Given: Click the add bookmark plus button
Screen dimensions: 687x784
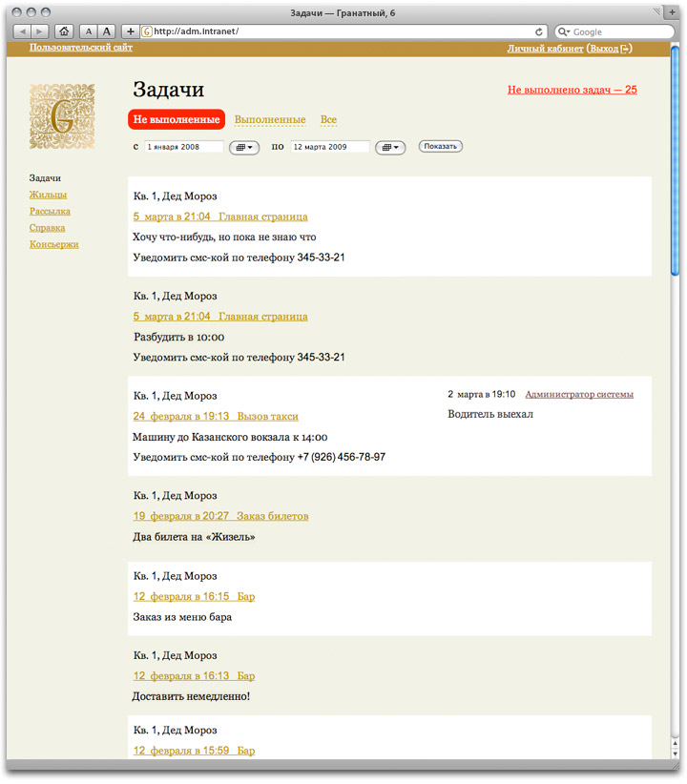Looking at the screenshot, I should click(131, 31).
